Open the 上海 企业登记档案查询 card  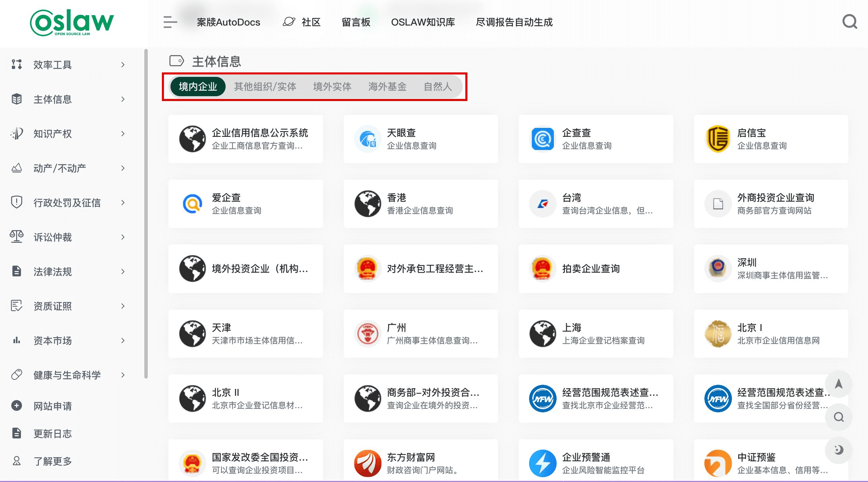click(x=596, y=334)
